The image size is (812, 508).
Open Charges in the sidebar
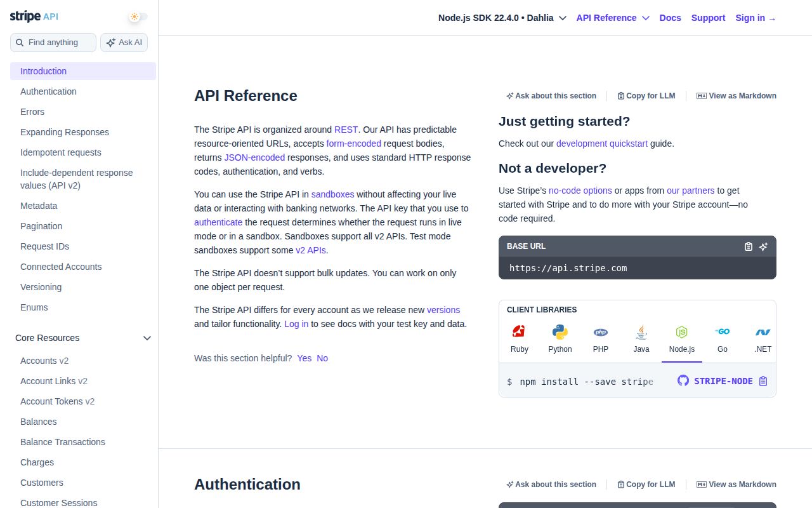tap(37, 462)
